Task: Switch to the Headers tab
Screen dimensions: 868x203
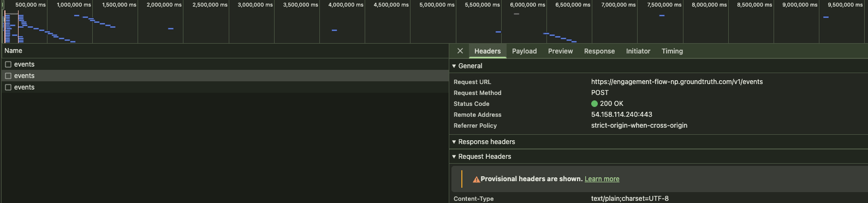Action: point(487,51)
